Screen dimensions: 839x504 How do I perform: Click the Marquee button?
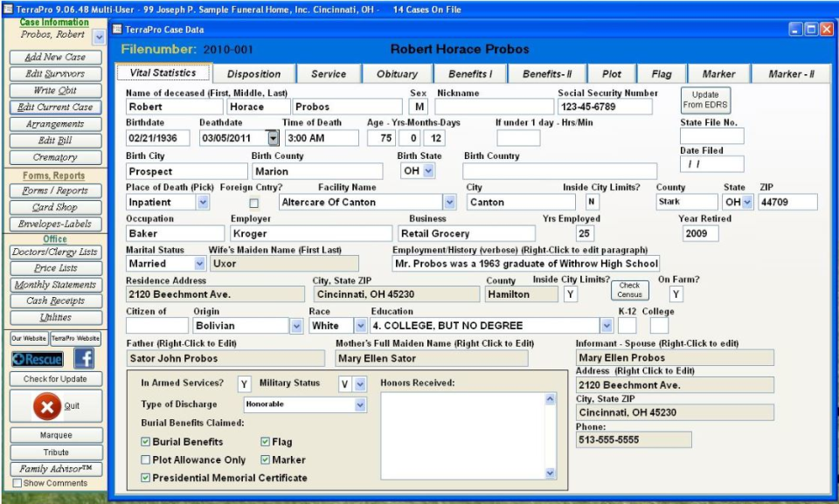(x=56, y=436)
